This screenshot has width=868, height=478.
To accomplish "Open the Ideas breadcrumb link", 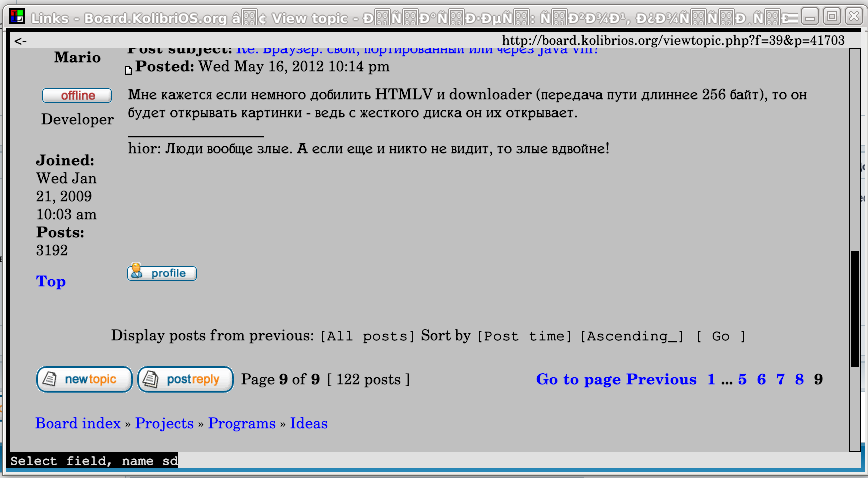I will (309, 423).
